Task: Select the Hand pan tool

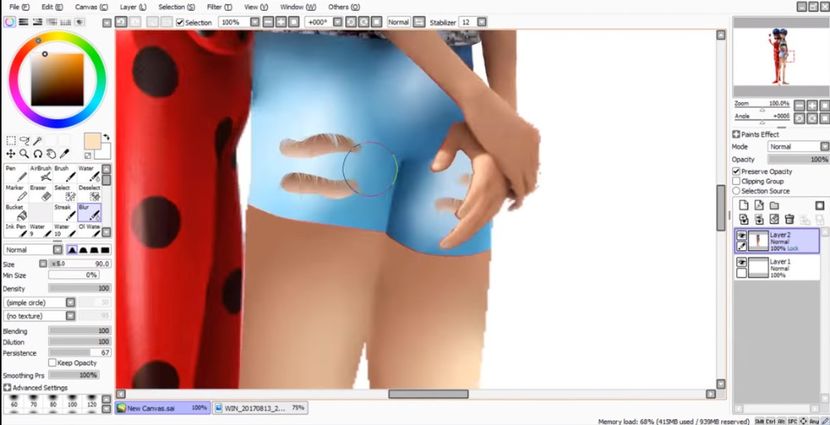Action: [51, 153]
